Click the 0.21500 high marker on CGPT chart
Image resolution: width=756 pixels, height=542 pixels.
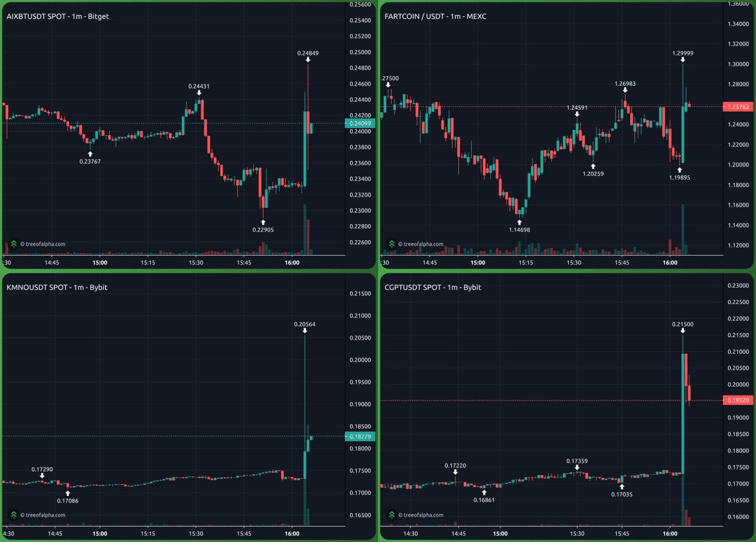coord(683,324)
